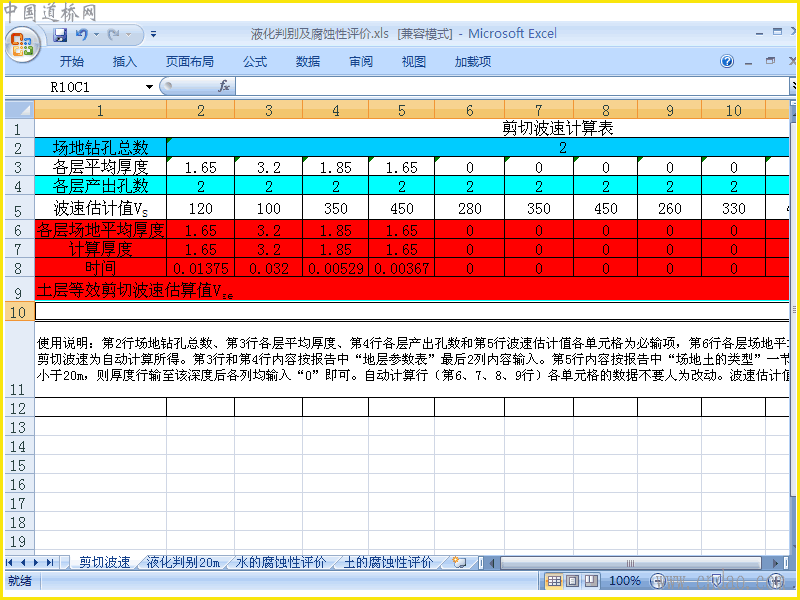Select the 各层场地平均厚度 label cell
The height and width of the screenshot is (600, 800).
pos(101,230)
